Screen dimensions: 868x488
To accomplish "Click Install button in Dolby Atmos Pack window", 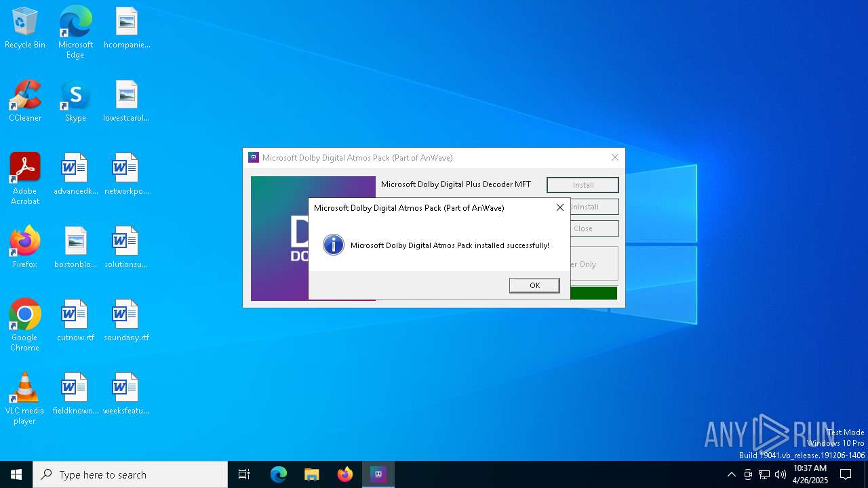I will (583, 185).
